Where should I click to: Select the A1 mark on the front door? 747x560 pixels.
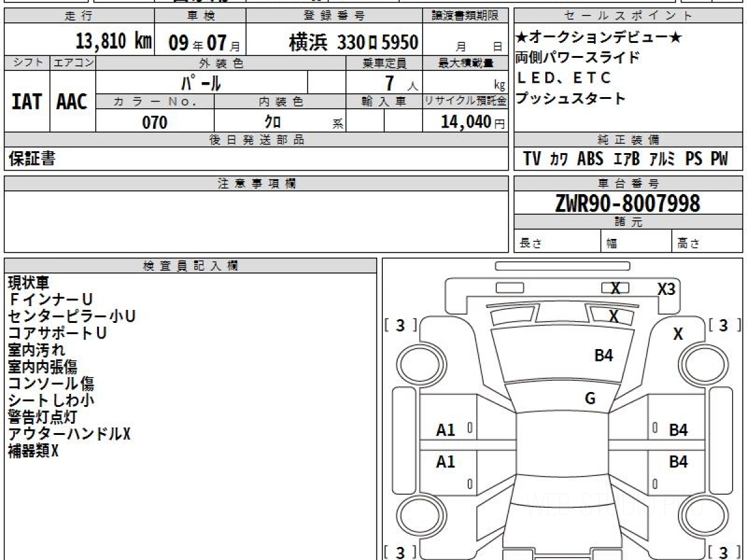[446, 429]
